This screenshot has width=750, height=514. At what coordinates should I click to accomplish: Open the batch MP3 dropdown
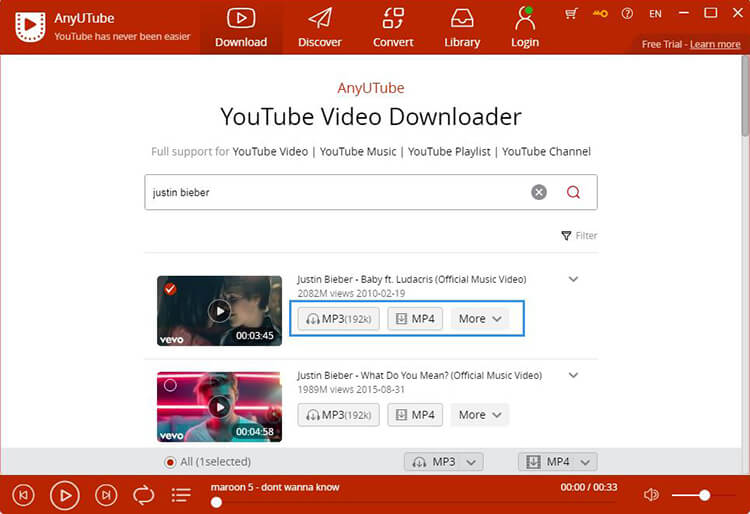443,462
